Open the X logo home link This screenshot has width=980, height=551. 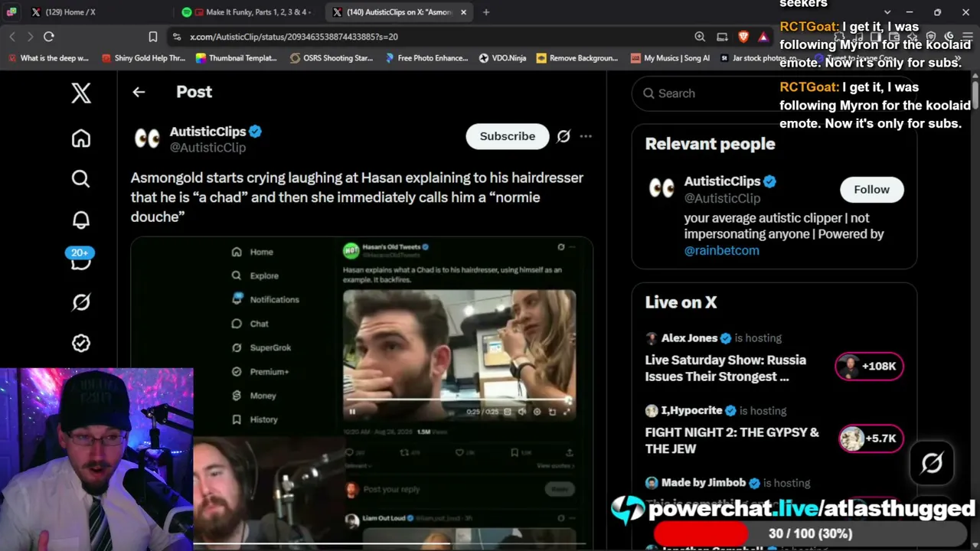pos(80,93)
